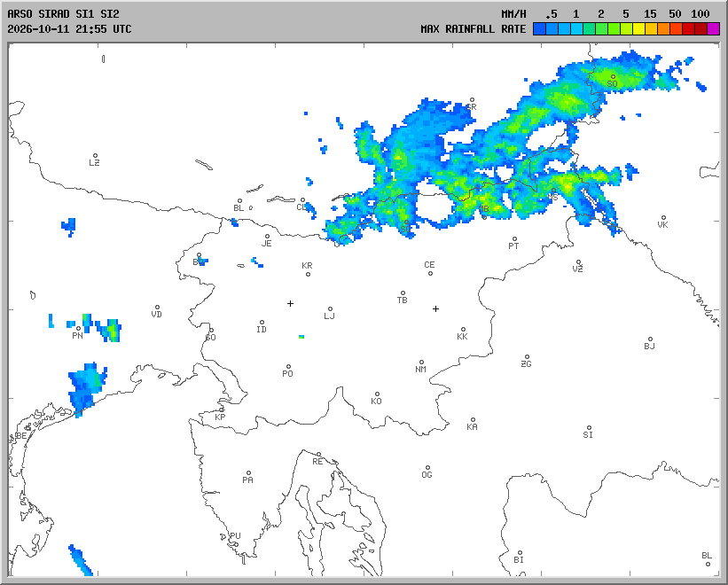Click the "OG" city label
The image size is (728, 585).
click(427, 474)
